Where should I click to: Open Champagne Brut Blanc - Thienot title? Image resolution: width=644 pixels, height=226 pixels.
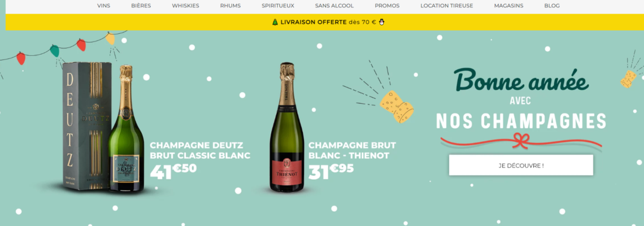[352, 150]
